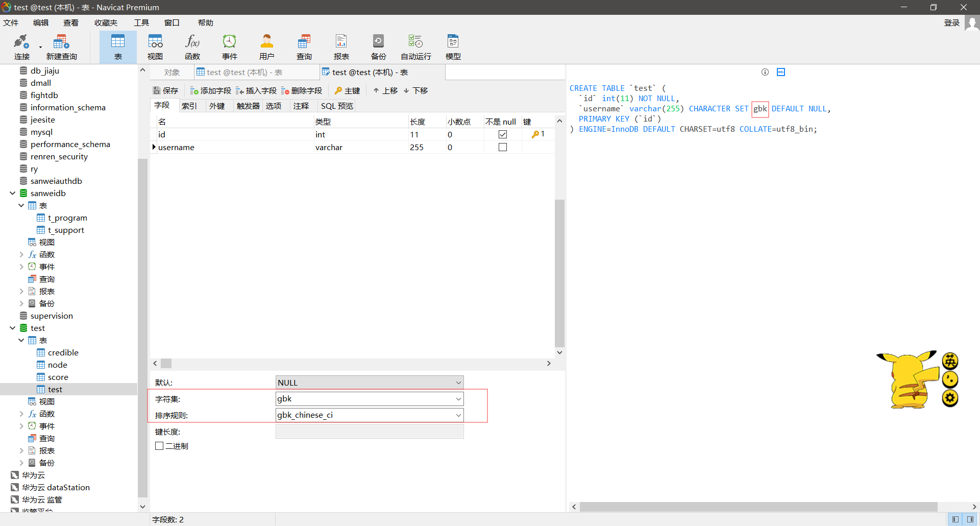Click the 自动运行 automation icon

point(416,47)
